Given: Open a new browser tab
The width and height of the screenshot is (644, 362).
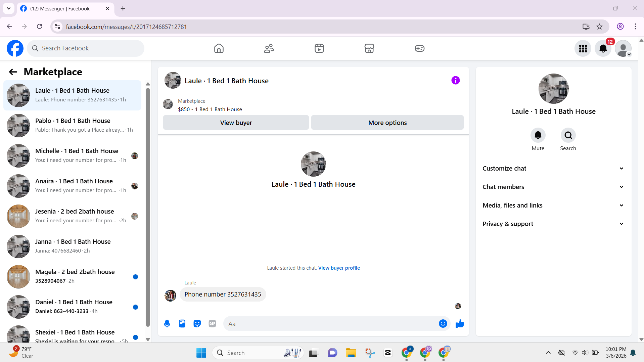Looking at the screenshot, I should (123, 8).
